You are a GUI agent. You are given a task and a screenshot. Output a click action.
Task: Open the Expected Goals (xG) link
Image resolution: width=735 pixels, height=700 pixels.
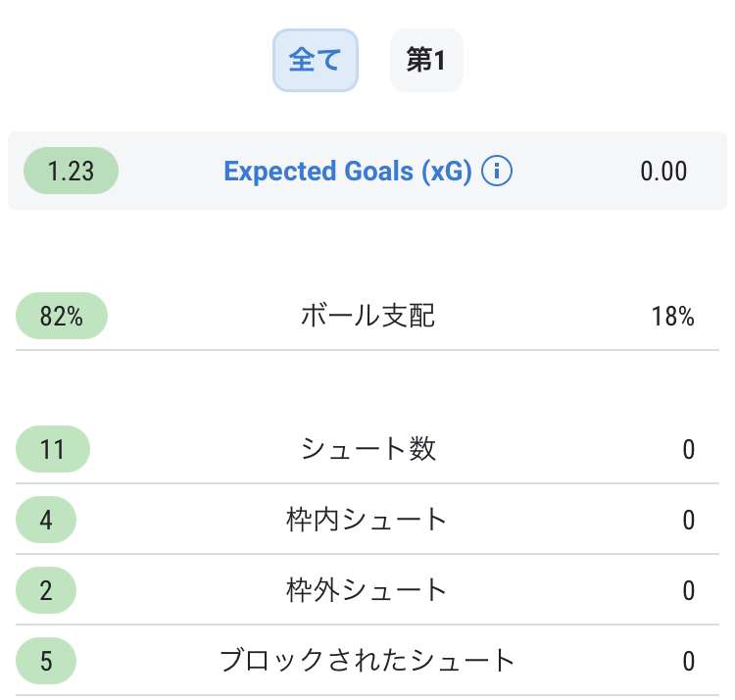(x=348, y=172)
